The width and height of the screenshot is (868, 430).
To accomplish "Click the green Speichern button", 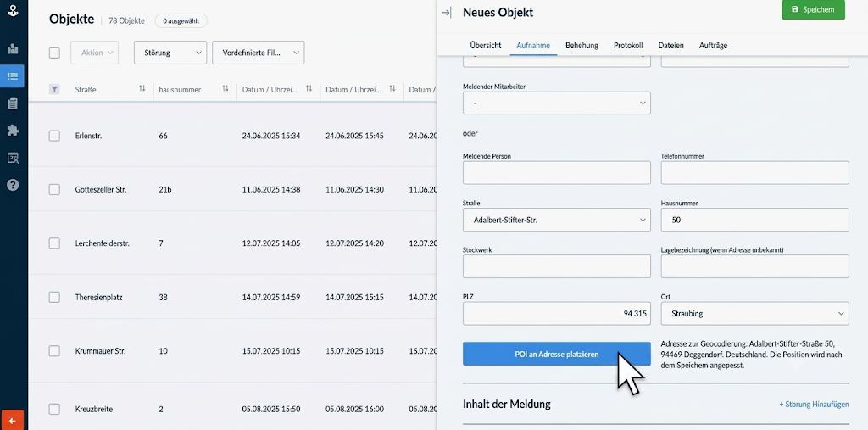I will tap(814, 10).
